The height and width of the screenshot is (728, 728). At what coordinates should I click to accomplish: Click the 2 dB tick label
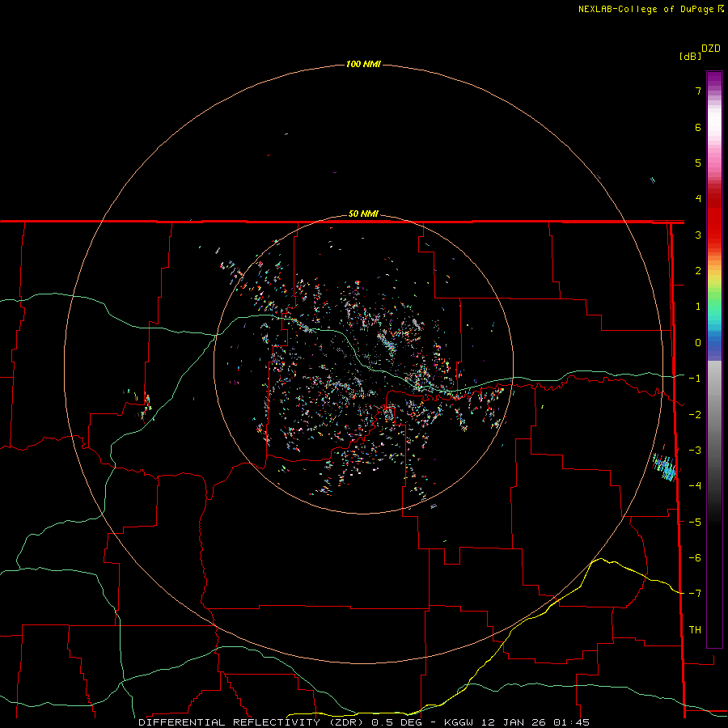pos(698,271)
